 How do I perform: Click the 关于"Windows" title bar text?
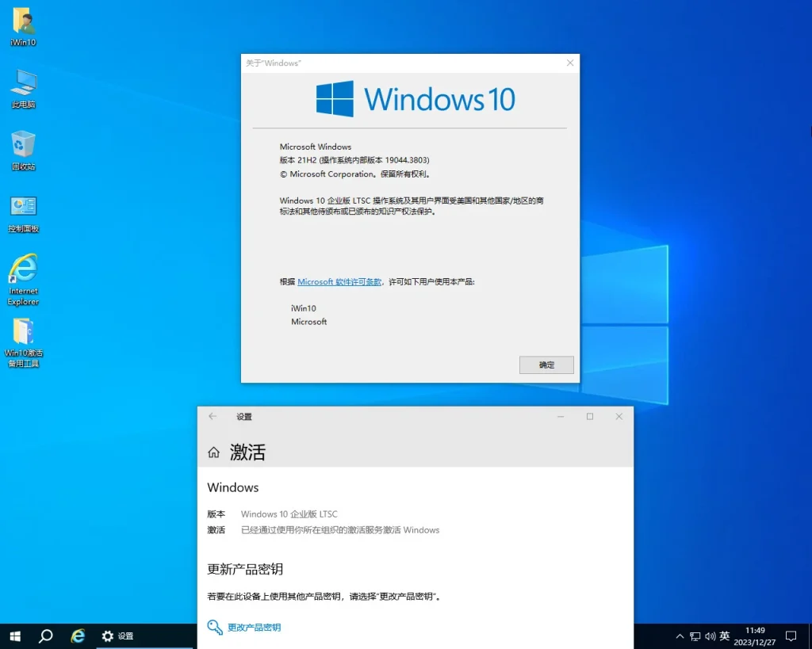pyautogui.click(x=273, y=63)
